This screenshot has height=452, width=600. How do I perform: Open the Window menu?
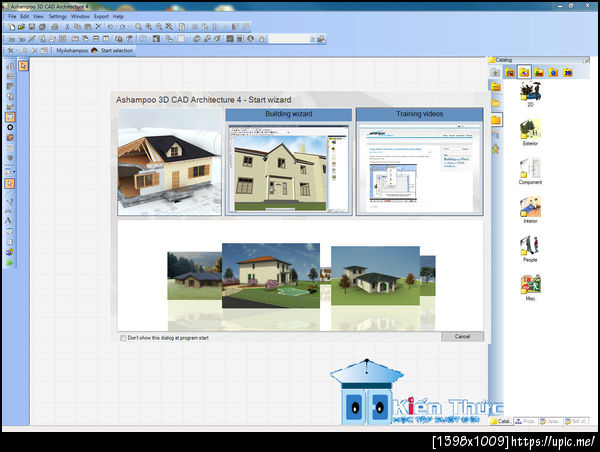(80, 16)
